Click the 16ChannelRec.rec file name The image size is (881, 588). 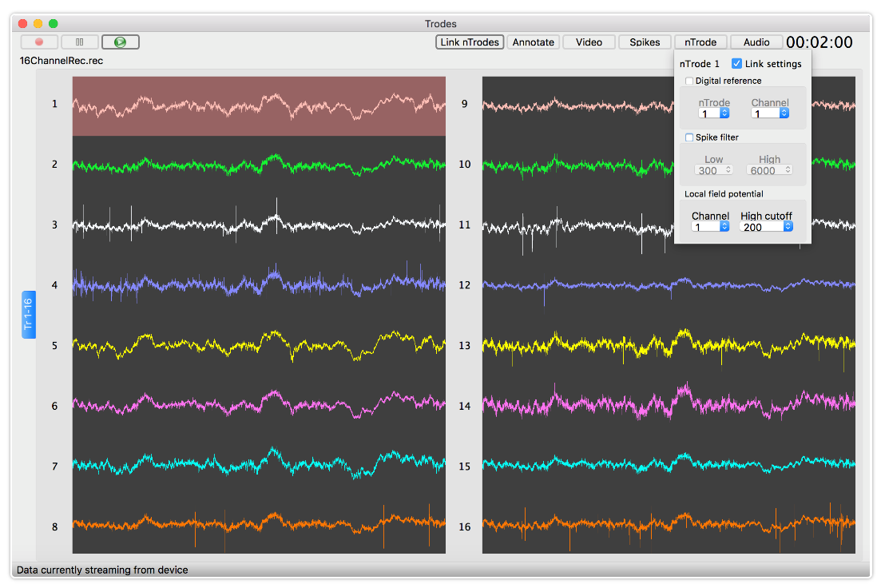click(x=62, y=61)
